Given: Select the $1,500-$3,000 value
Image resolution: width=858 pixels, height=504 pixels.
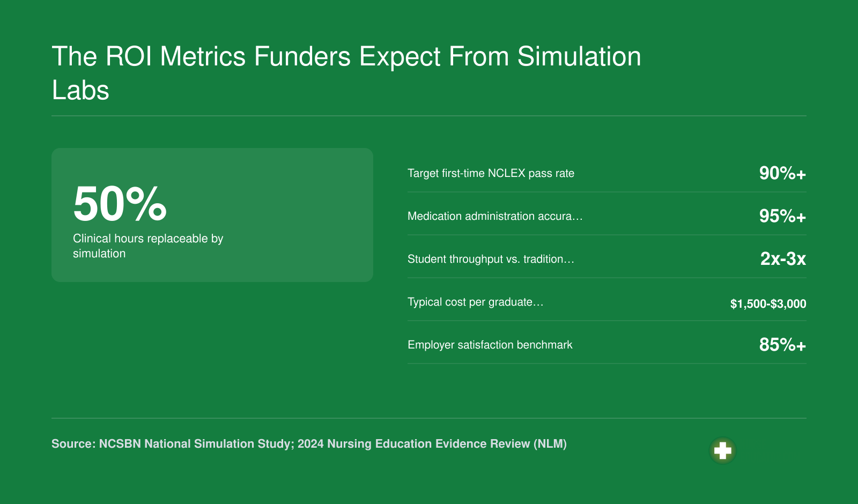Looking at the screenshot, I should [x=768, y=304].
